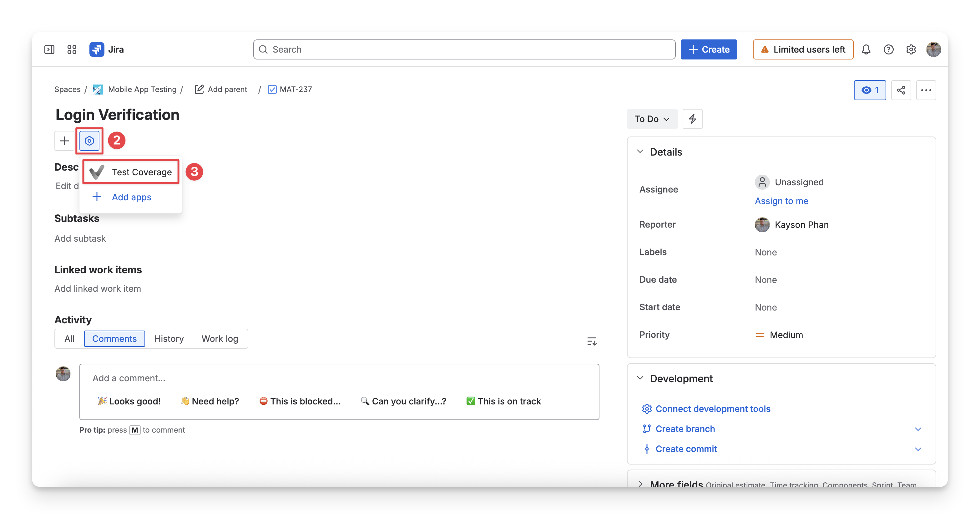Open the app switcher grid icon

tap(72, 49)
